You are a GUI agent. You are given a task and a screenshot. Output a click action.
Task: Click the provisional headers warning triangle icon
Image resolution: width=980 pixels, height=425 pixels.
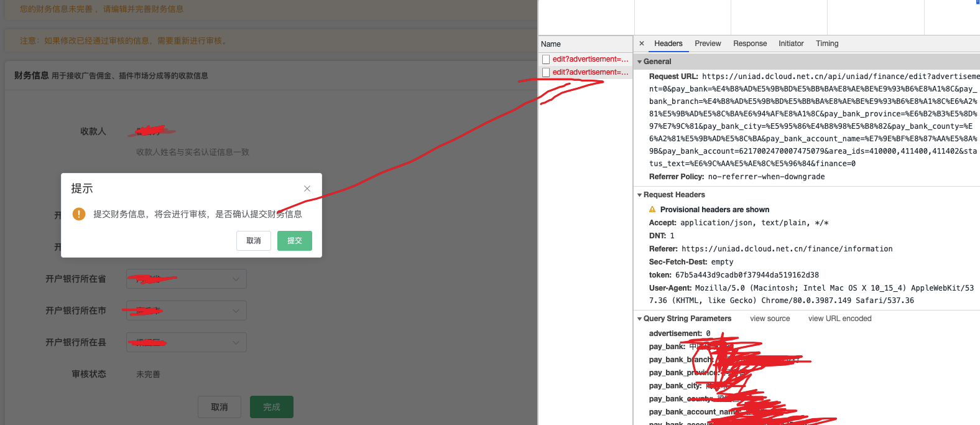(652, 210)
